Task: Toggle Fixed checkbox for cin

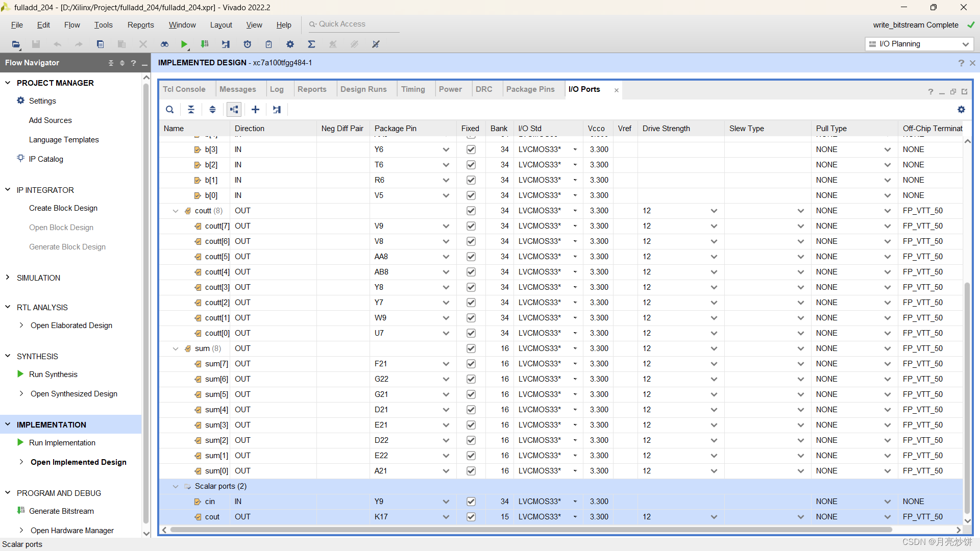Action: click(x=471, y=502)
